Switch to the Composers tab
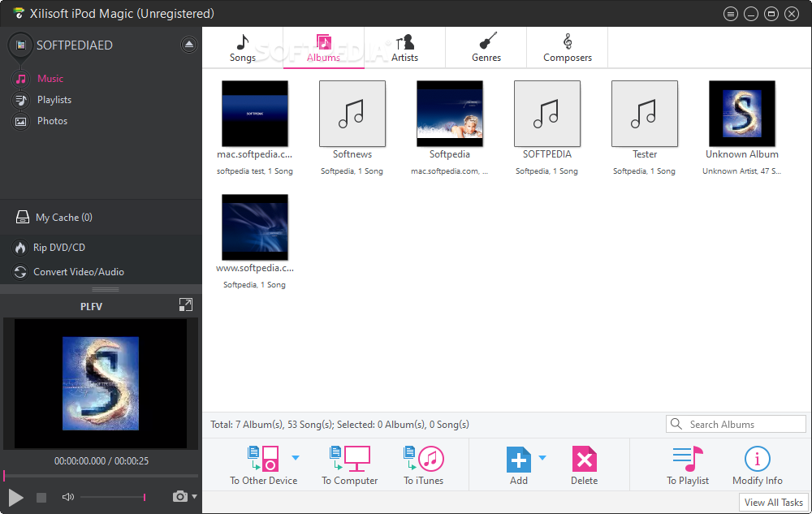812x514 pixels. [568, 48]
